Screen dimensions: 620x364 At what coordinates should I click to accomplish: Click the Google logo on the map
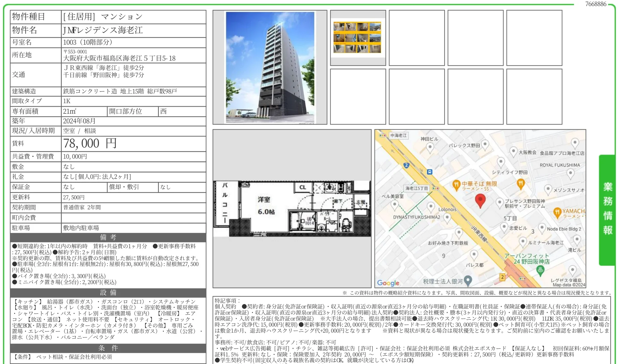[388, 283]
